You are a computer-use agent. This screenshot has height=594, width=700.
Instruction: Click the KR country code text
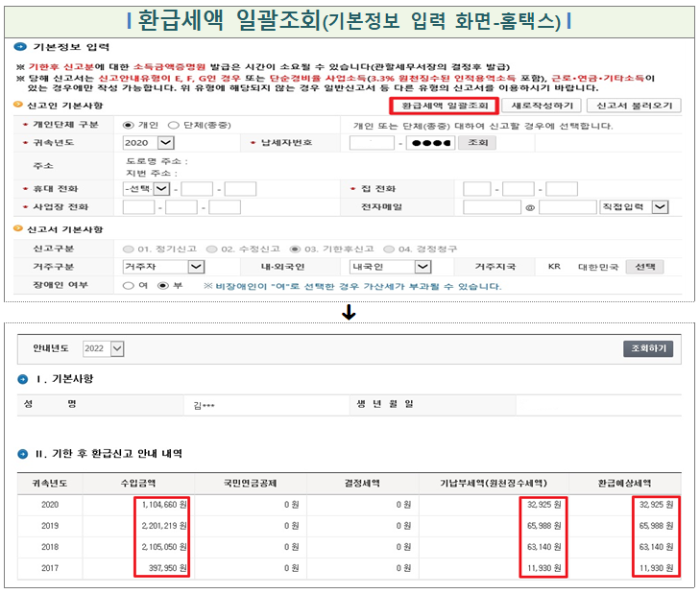tap(554, 267)
